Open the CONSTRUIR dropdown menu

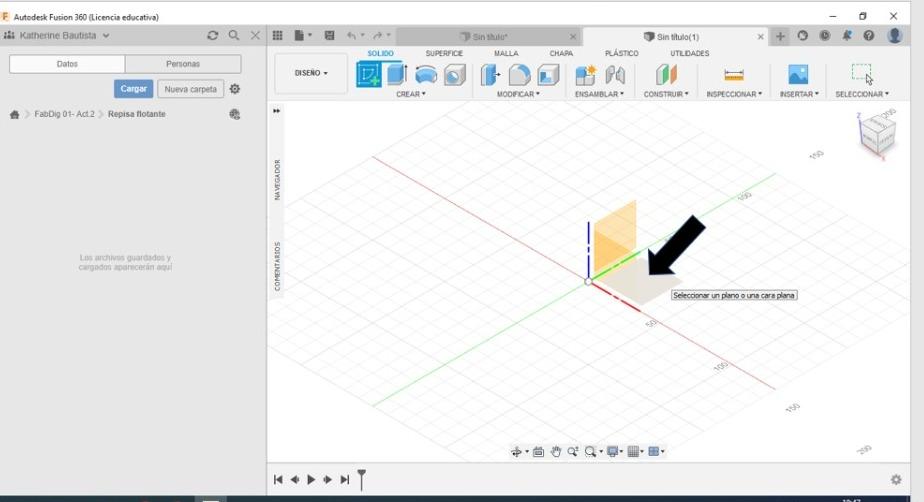click(x=666, y=94)
